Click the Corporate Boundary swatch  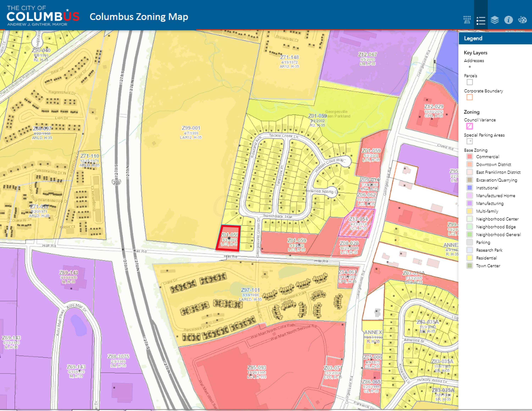point(470,97)
